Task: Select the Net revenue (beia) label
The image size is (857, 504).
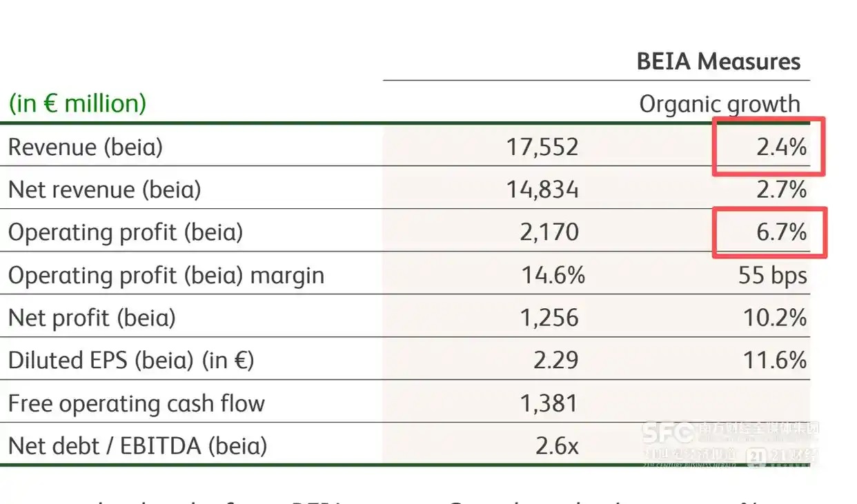Action: 104,190
